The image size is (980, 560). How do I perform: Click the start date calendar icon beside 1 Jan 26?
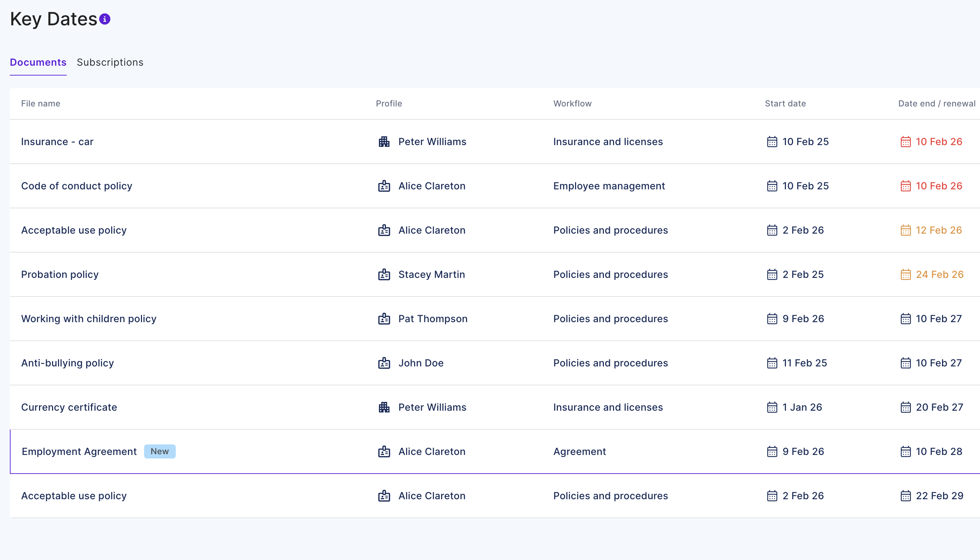(x=772, y=407)
